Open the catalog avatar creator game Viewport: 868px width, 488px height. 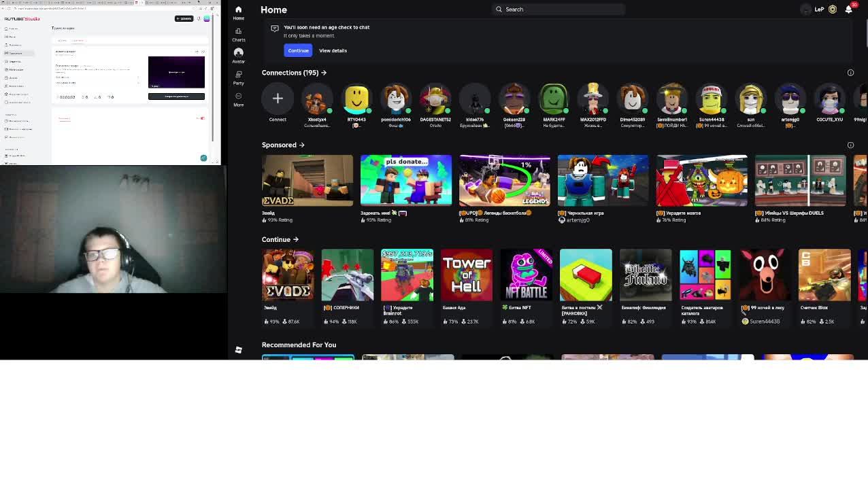(705, 275)
